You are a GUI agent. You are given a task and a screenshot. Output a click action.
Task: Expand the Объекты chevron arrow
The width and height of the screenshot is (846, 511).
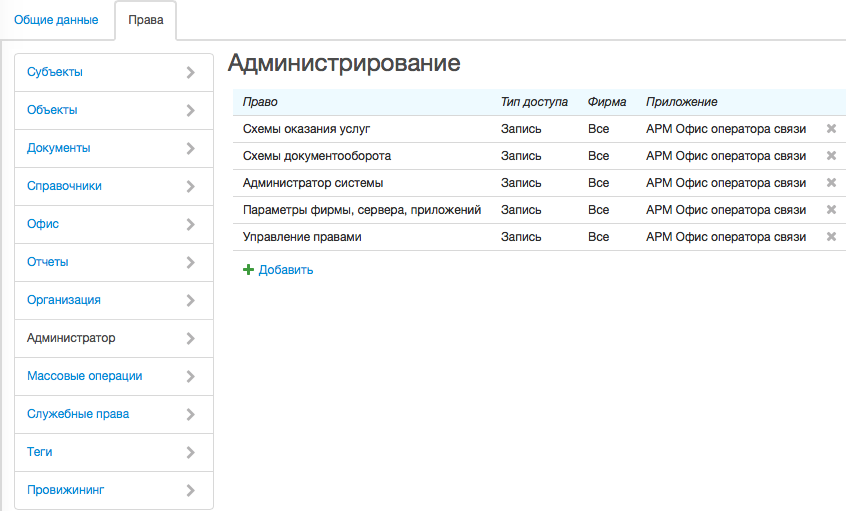point(190,111)
